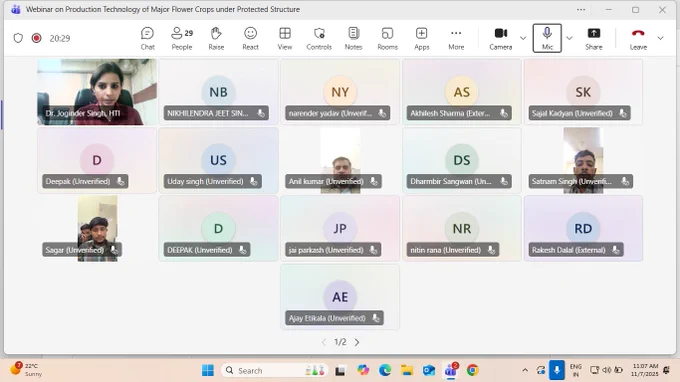Open the People list

(182, 38)
